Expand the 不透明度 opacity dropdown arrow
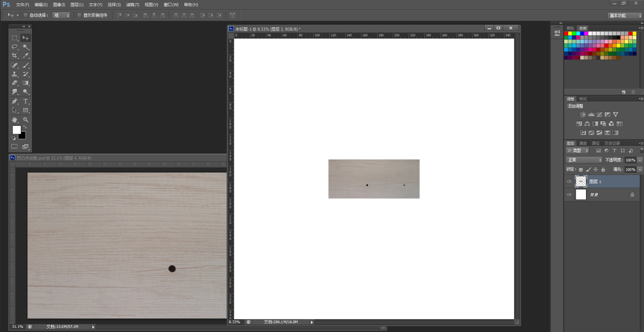Viewport: 644px width, 332px height. [x=640, y=160]
